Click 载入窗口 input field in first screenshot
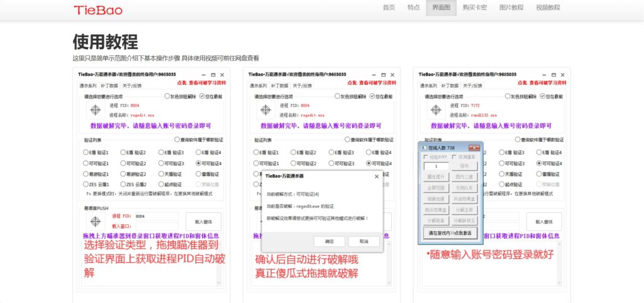Image resolution: width=644 pixels, height=303 pixels. 156,226
